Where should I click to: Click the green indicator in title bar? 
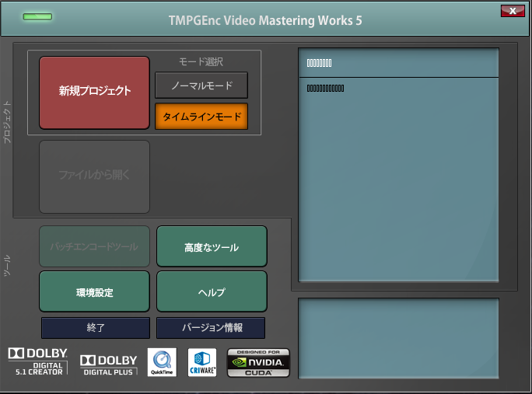coord(37,16)
